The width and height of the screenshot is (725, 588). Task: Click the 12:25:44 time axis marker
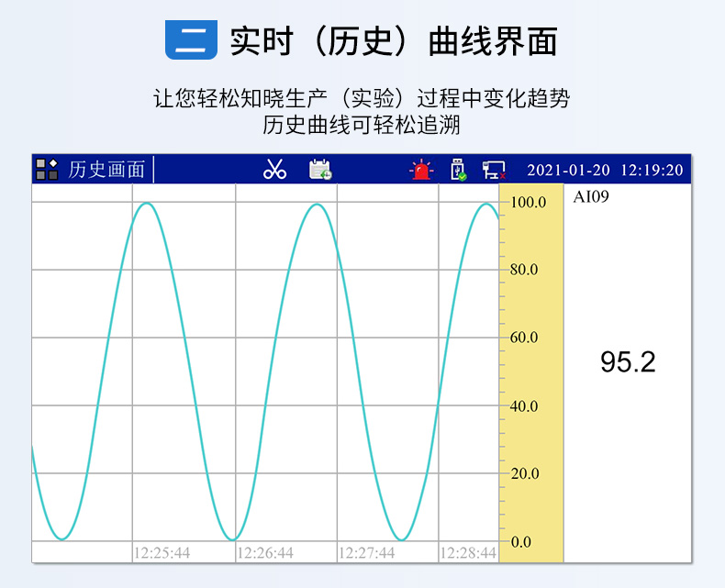click(162, 552)
